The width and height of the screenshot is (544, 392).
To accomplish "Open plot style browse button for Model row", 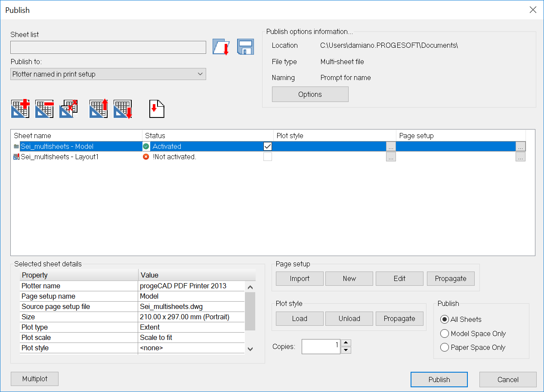I will (391, 147).
